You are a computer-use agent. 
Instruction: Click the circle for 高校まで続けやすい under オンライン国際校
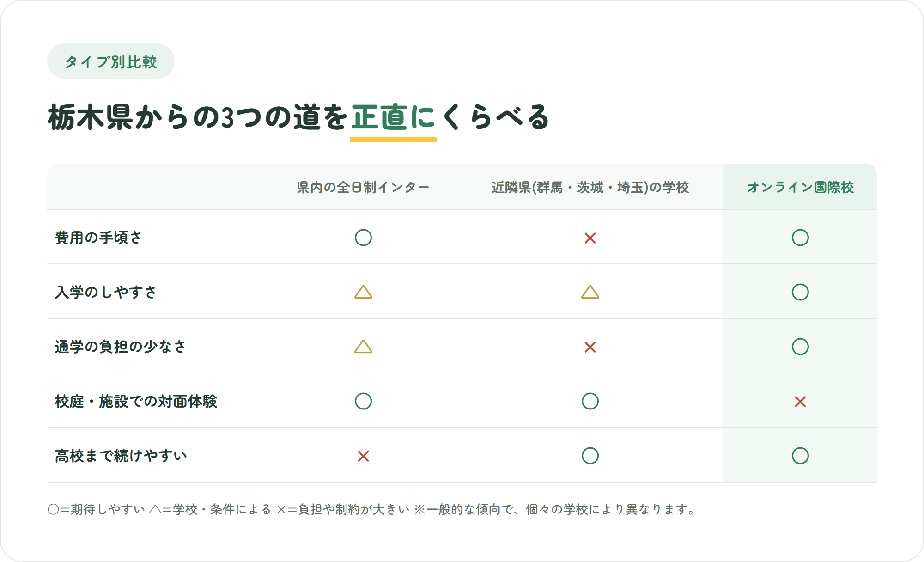[x=800, y=456]
